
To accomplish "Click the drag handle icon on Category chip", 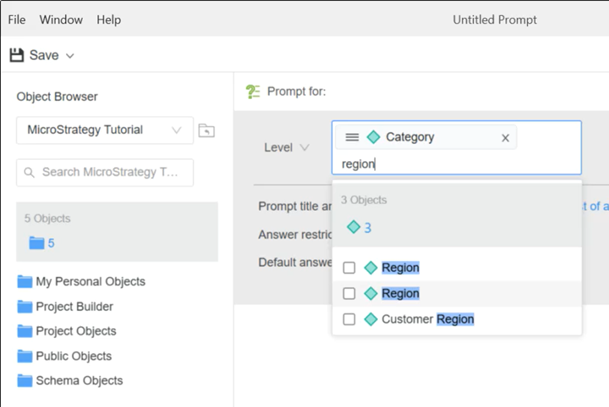I will tap(352, 137).
